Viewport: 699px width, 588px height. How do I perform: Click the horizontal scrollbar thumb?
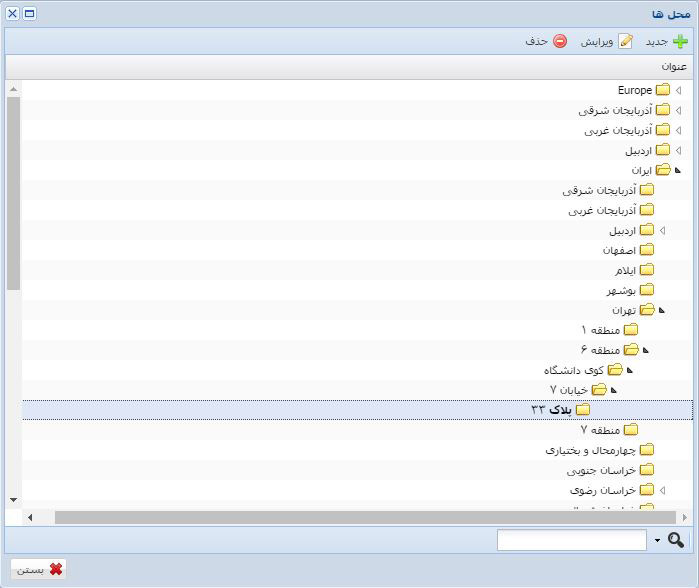click(365, 517)
